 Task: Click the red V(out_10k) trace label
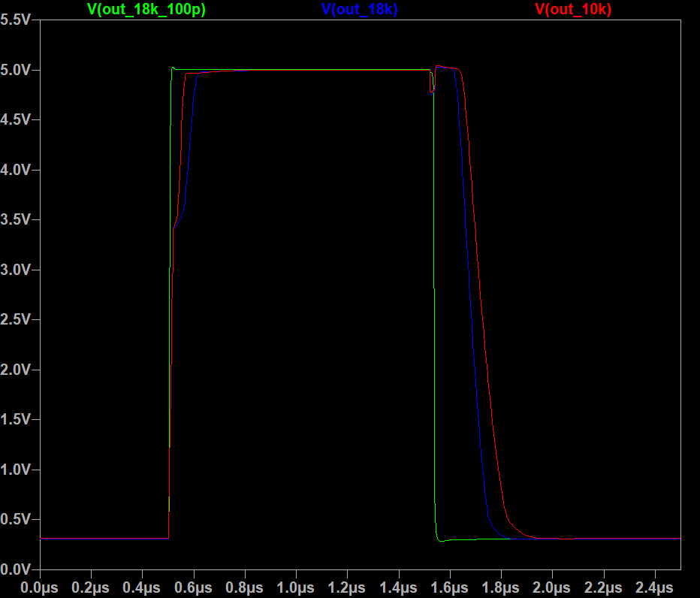(x=573, y=9)
